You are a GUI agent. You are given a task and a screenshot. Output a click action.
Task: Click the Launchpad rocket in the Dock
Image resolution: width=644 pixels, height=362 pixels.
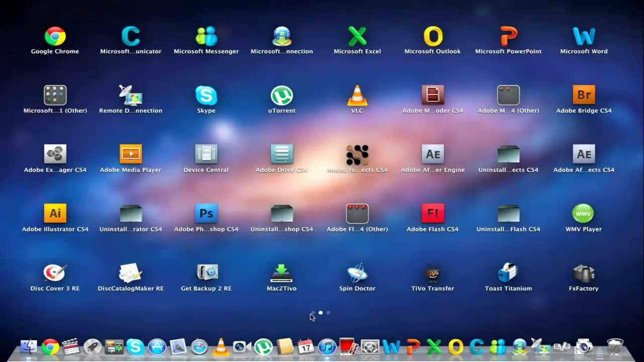coord(93,347)
